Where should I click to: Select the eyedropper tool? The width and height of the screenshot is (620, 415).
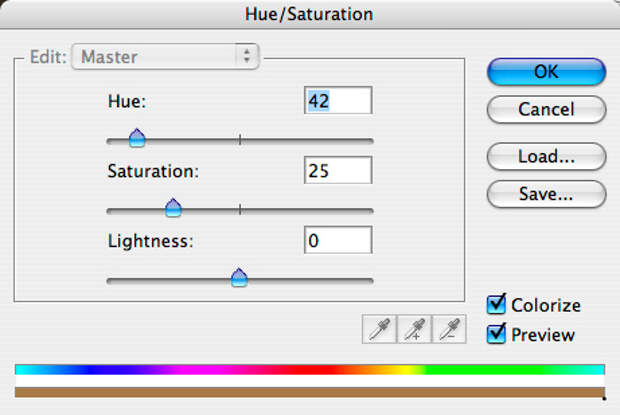(x=379, y=329)
